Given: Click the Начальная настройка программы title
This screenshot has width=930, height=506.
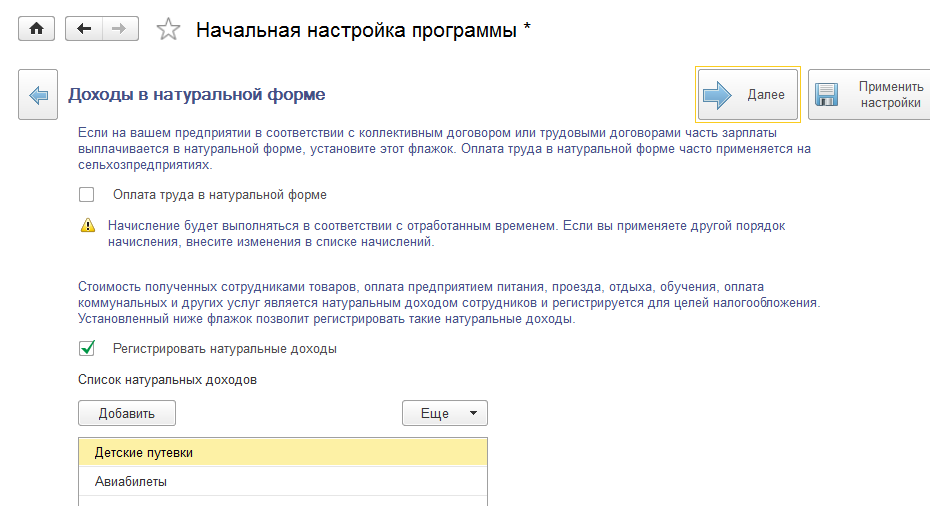Looking at the screenshot, I should (363, 30).
